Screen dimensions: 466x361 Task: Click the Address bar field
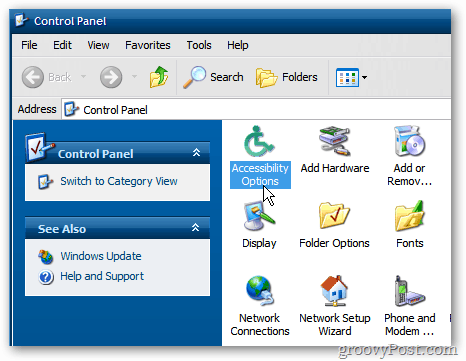(256, 109)
